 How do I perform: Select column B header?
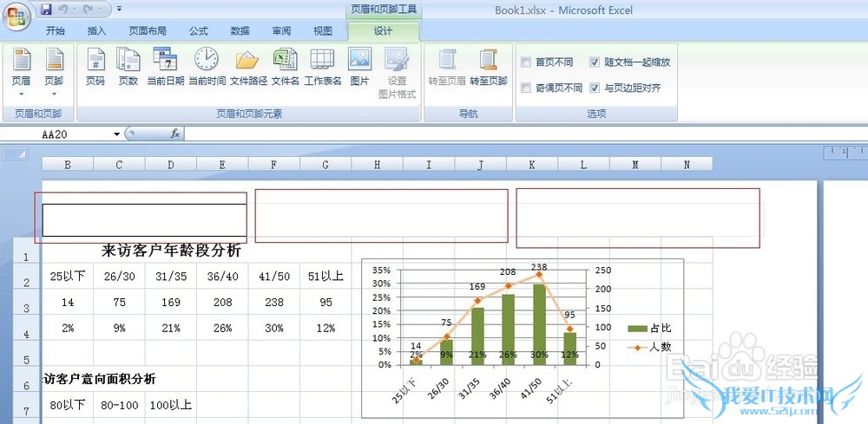pyautogui.click(x=68, y=164)
